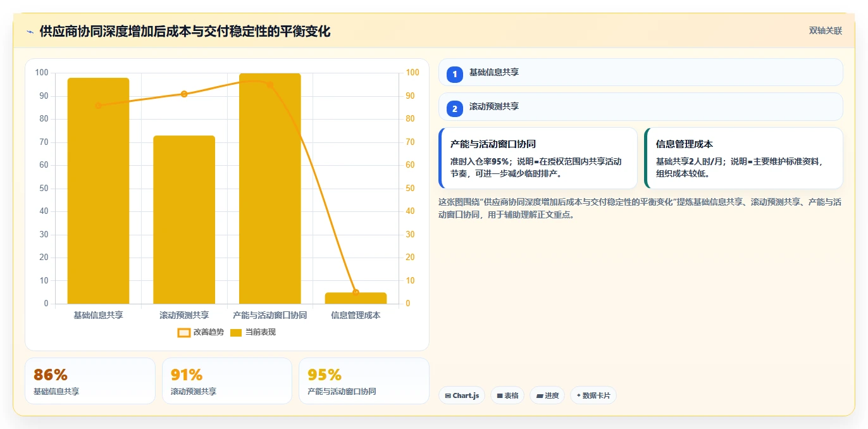Click the 86% 基础信息共享 stat card
Viewport: 868px width, 429px height.
[90, 381]
